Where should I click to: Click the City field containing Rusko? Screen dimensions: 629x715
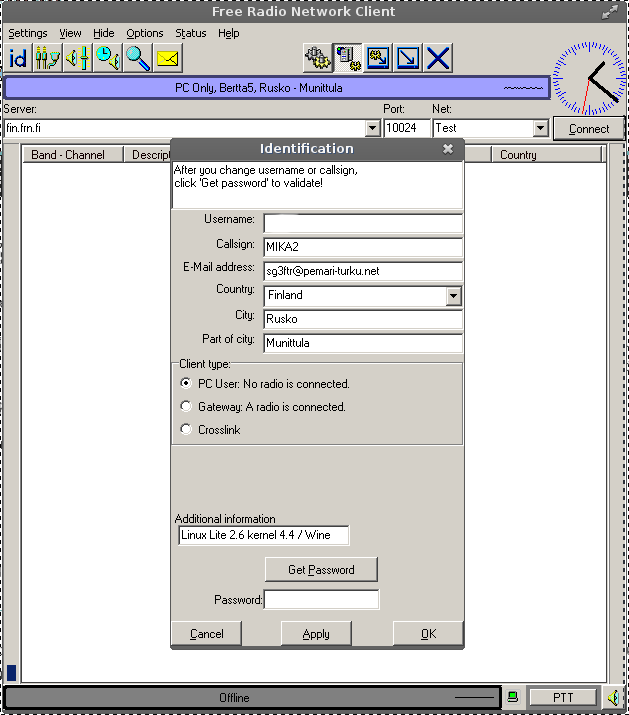tap(363, 319)
